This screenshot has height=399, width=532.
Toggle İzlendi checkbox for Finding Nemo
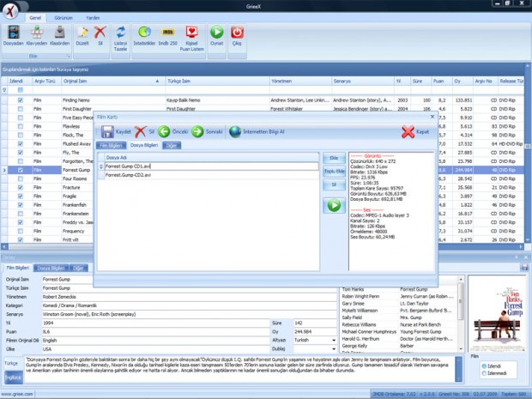(21, 100)
